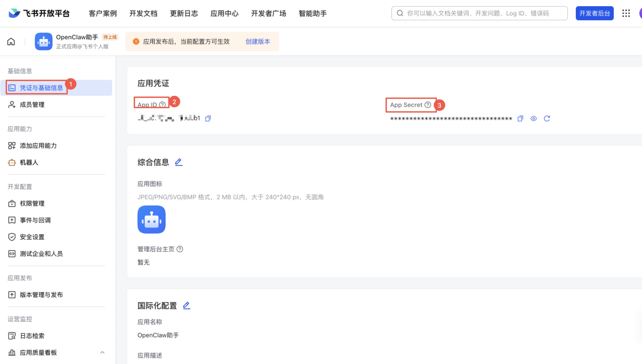Click the home icon in the breadcrumb bar
This screenshot has width=642, height=364.
pos(11,41)
